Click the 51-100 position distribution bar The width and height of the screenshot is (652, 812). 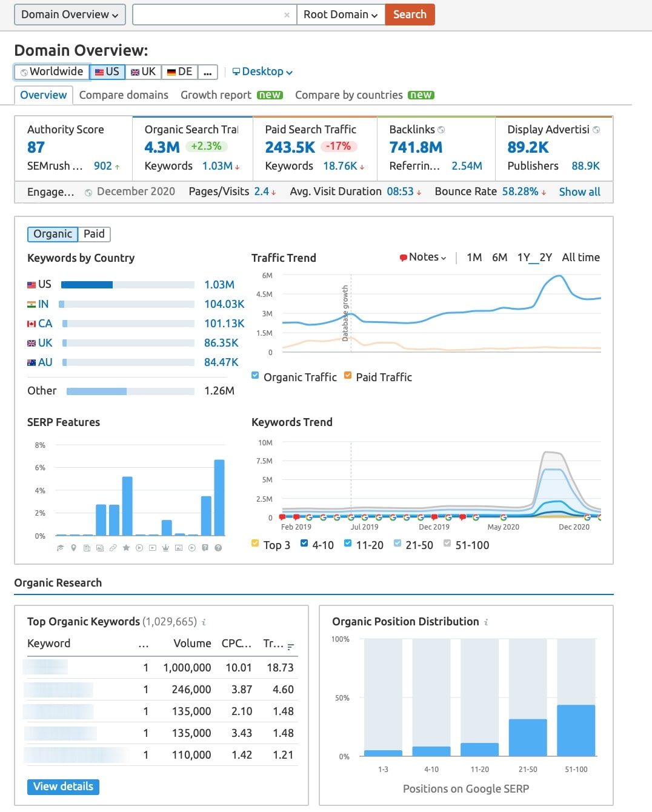pos(576,730)
